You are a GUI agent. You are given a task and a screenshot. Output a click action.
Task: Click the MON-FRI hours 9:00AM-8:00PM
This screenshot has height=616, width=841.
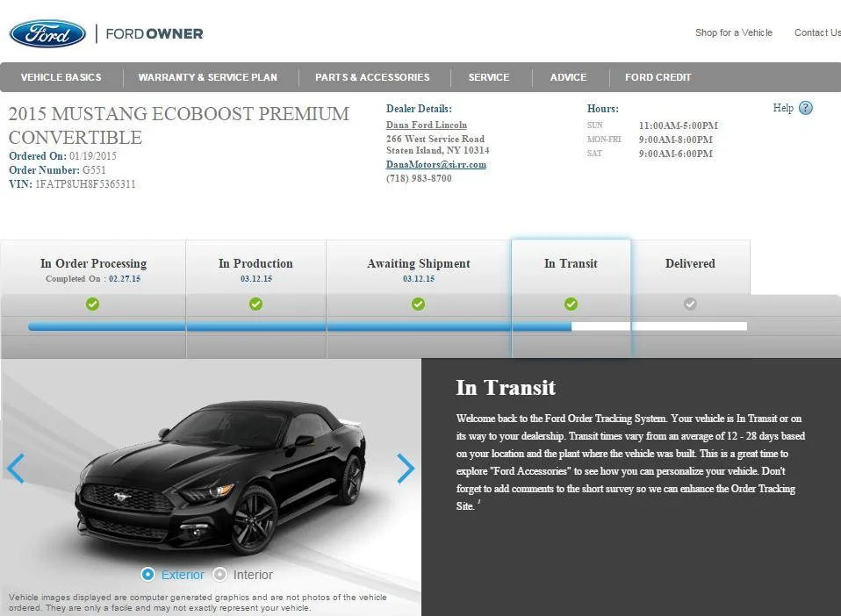point(676,140)
